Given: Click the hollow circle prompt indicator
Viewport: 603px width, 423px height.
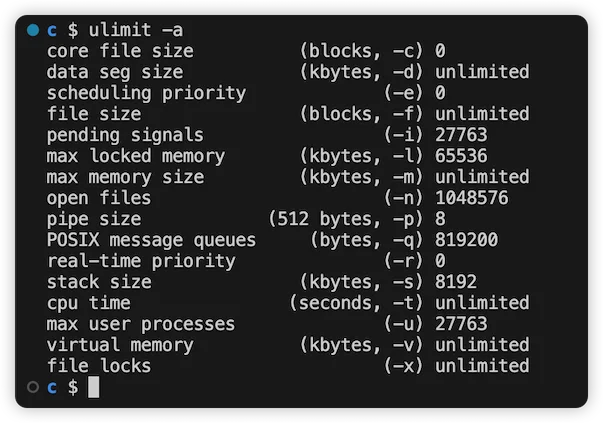Looking at the screenshot, I should coord(33,386).
